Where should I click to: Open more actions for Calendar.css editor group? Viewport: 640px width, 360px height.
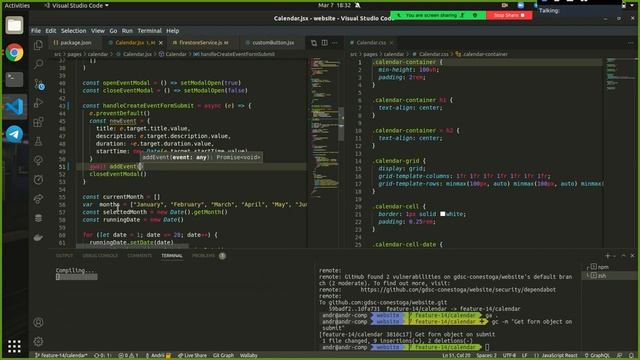pyautogui.click(x=631, y=42)
